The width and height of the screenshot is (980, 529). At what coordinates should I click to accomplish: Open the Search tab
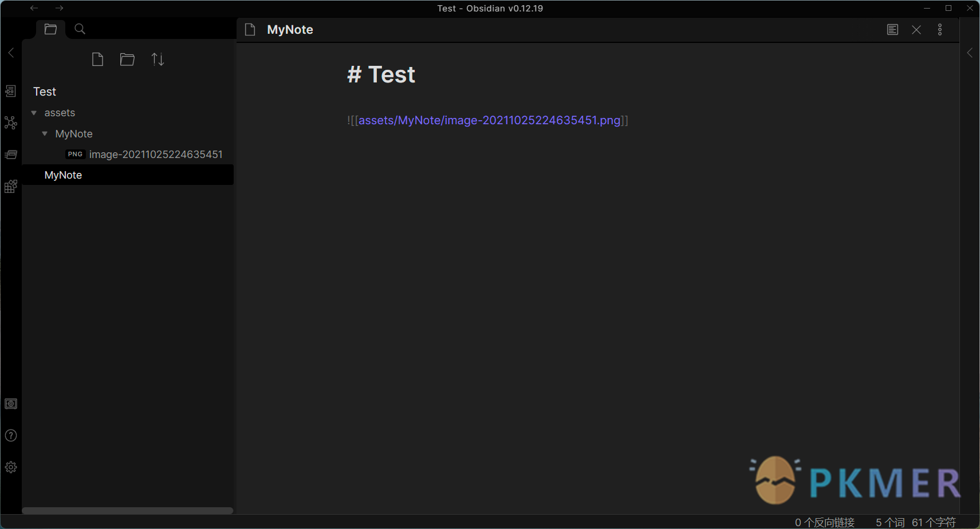pos(80,29)
